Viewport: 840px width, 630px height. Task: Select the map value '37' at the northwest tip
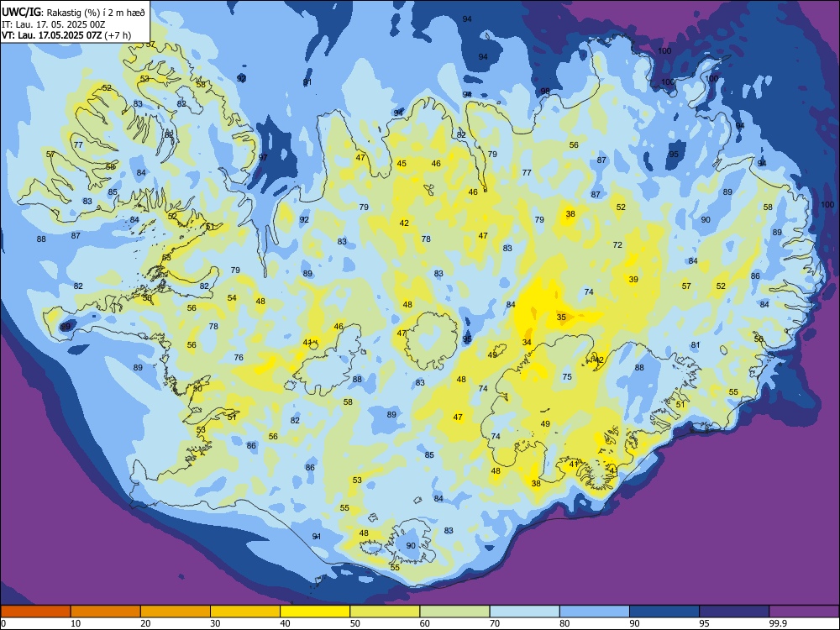click(150, 45)
